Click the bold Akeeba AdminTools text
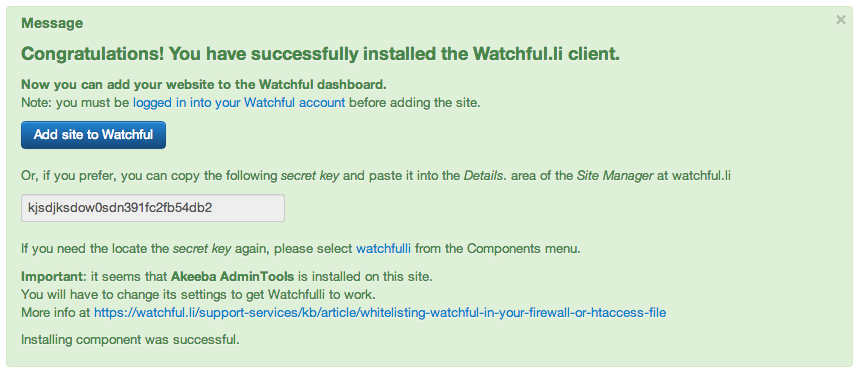Image resolution: width=858 pixels, height=373 pixels. pos(231,276)
